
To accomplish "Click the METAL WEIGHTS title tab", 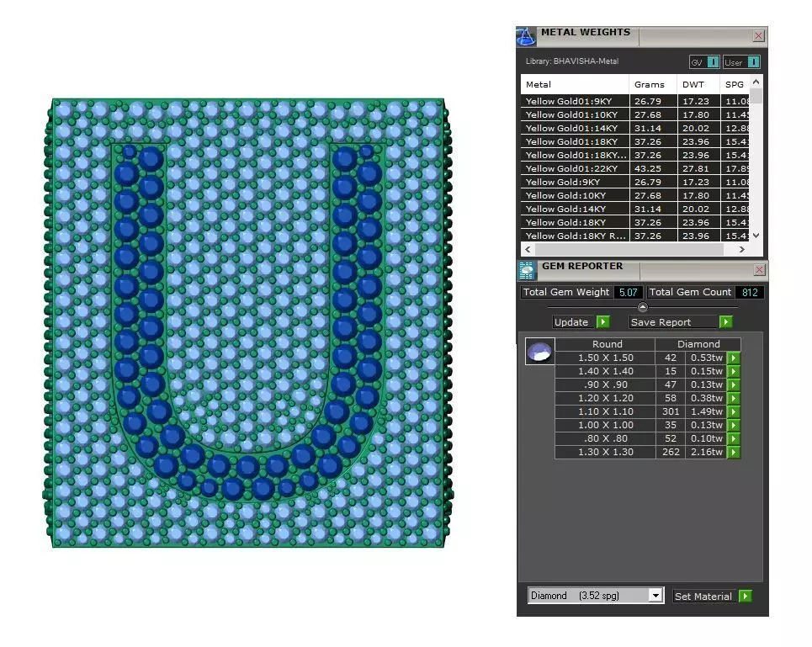I will coord(586,32).
